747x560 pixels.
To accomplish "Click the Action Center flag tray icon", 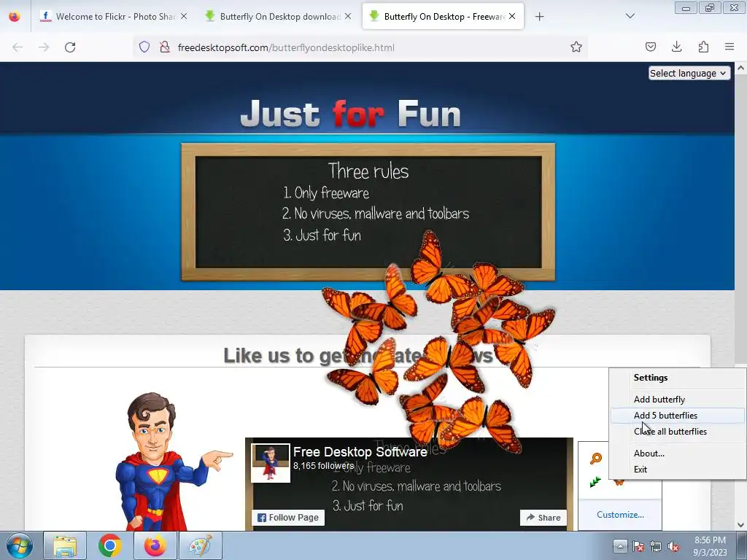I will (638, 547).
